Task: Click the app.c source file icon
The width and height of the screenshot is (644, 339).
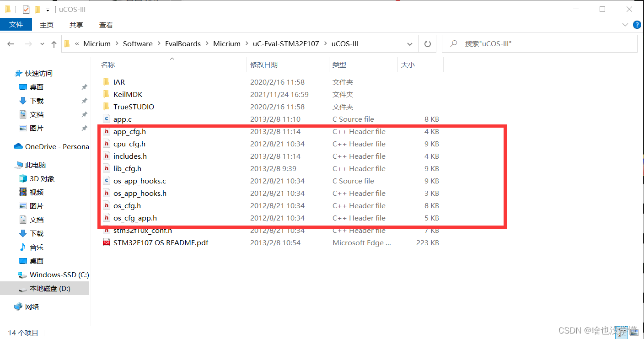Action: (107, 119)
